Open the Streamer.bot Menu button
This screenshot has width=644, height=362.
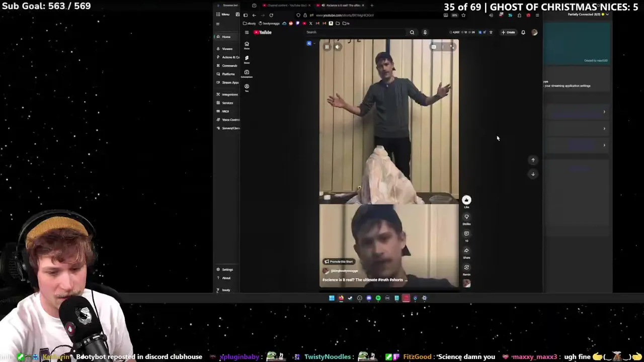coord(223,14)
